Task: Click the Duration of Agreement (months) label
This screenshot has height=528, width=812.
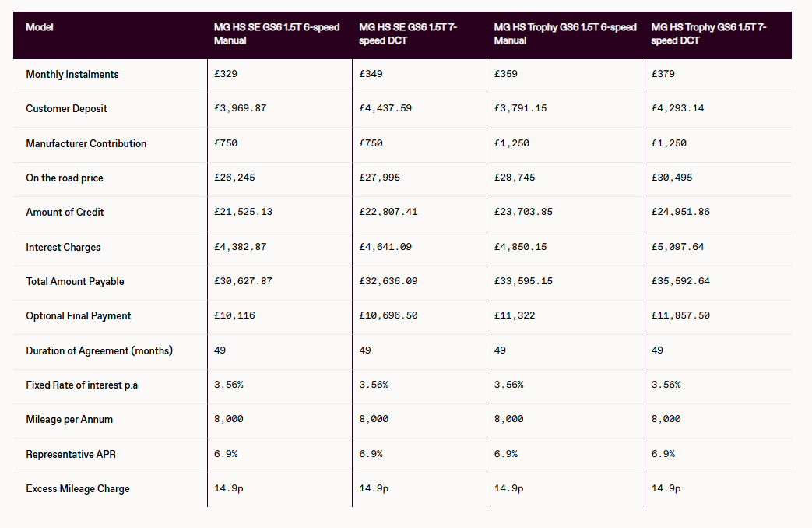Action: pyautogui.click(x=99, y=351)
